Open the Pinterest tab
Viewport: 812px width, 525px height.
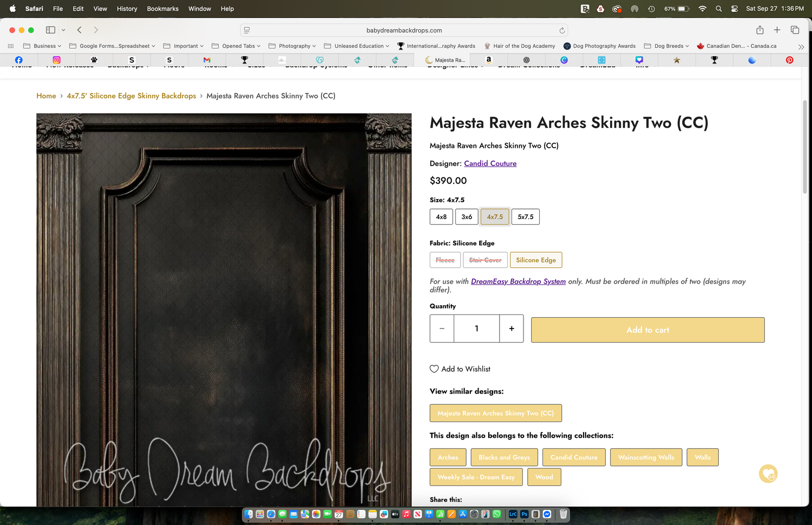[x=789, y=60]
